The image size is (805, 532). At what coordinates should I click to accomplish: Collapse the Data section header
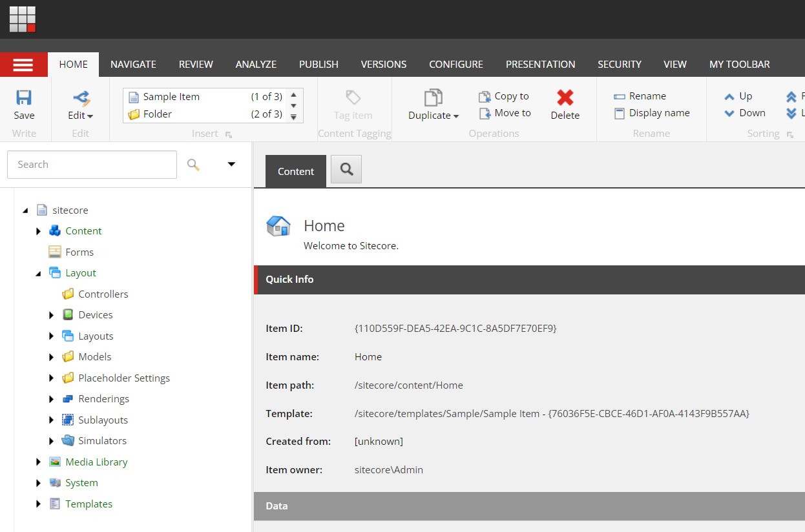click(529, 506)
